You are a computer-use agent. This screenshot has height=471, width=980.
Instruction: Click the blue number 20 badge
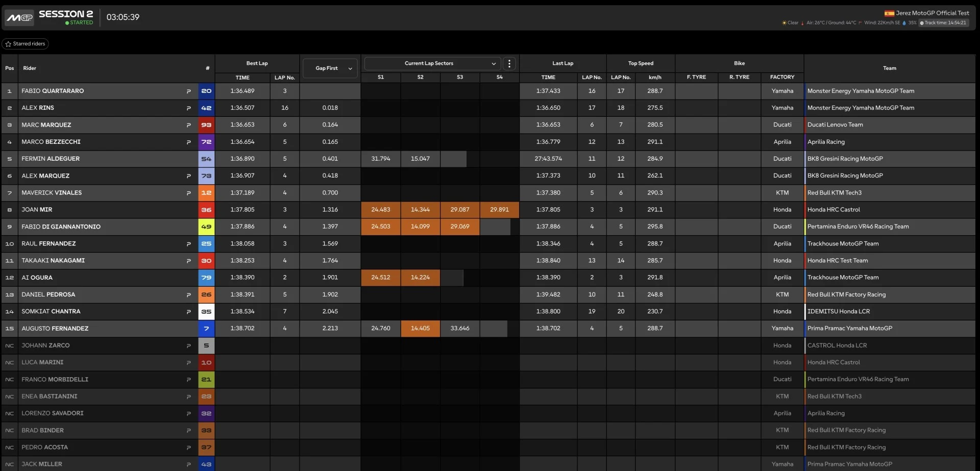(x=206, y=91)
